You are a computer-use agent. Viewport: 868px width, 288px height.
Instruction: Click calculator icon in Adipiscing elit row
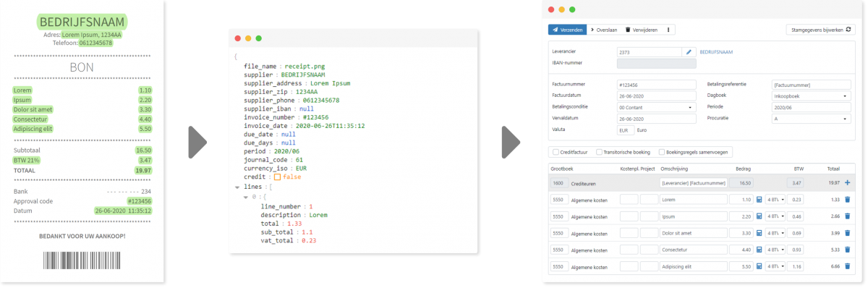click(x=759, y=267)
